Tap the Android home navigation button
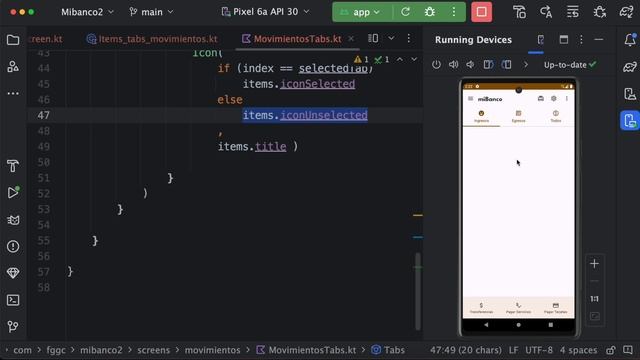This screenshot has width=640, height=360. tap(518, 325)
